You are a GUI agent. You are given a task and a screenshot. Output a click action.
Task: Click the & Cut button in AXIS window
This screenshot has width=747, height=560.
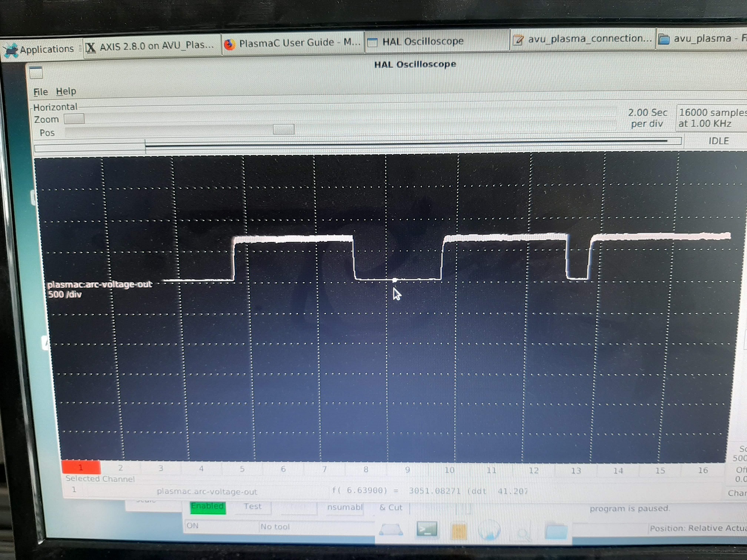click(391, 508)
